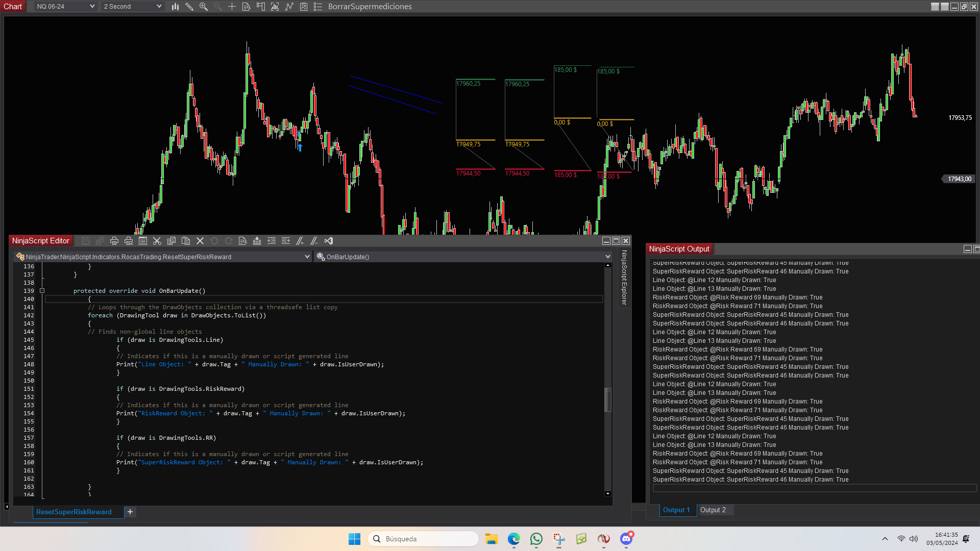
Task: Select the drawing tools pencil icon
Action: (189, 7)
